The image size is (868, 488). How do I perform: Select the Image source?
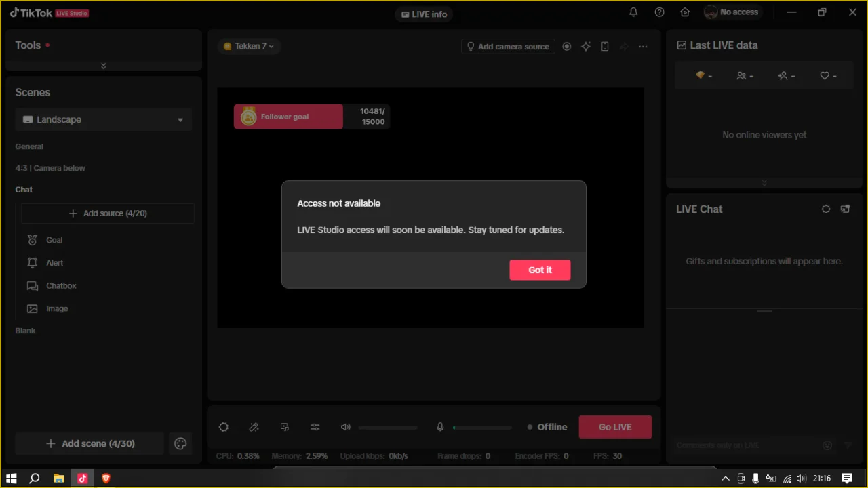pos(57,308)
